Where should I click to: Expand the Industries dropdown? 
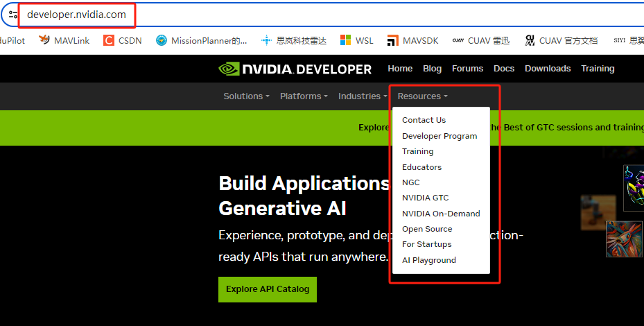(363, 96)
